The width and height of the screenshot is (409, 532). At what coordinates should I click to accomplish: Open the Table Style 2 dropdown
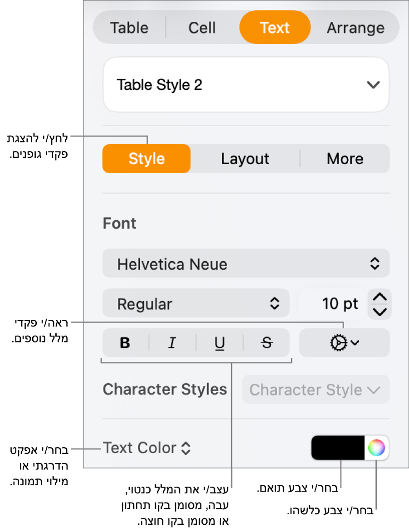(246, 85)
